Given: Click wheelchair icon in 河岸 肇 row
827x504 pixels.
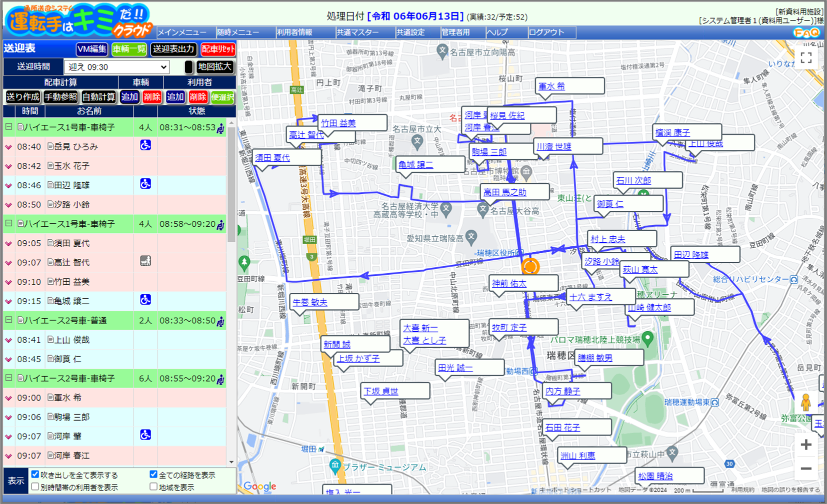Looking at the screenshot, I should point(145,435).
